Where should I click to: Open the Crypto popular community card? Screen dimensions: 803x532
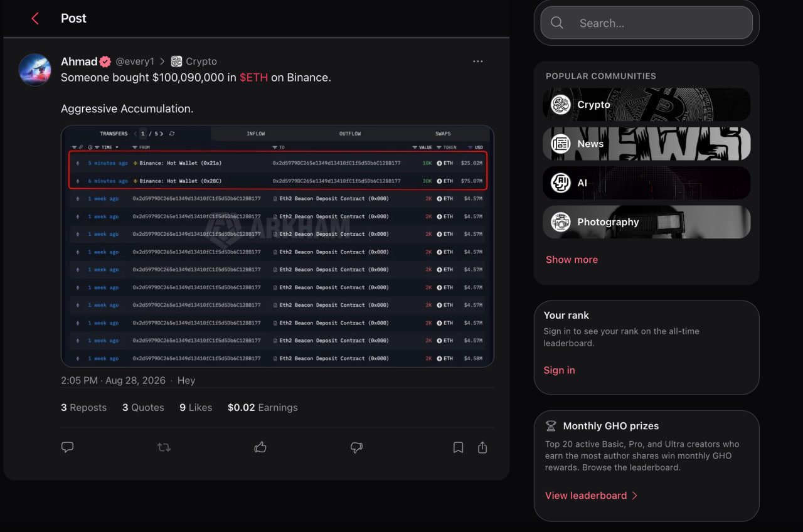(x=647, y=104)
